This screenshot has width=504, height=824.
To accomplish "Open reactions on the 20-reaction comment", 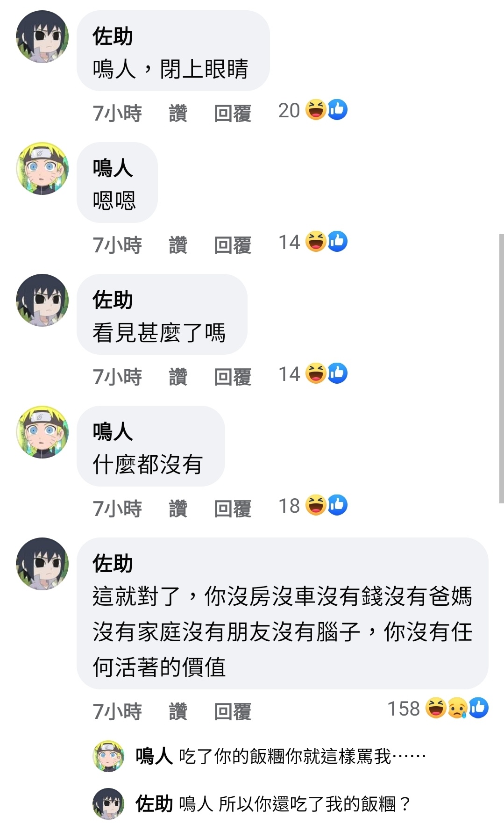I will [x=312, y=110].
